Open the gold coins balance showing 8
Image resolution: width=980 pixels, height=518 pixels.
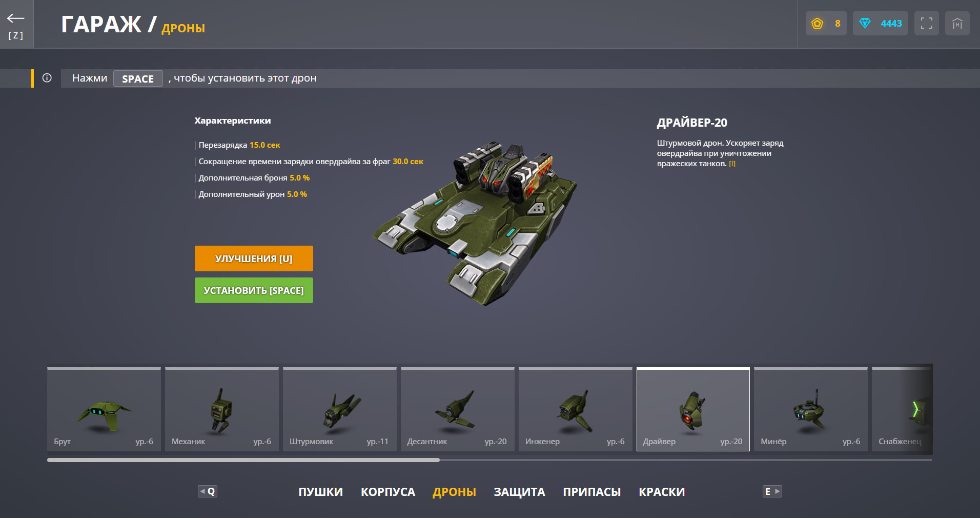[826, 23]
